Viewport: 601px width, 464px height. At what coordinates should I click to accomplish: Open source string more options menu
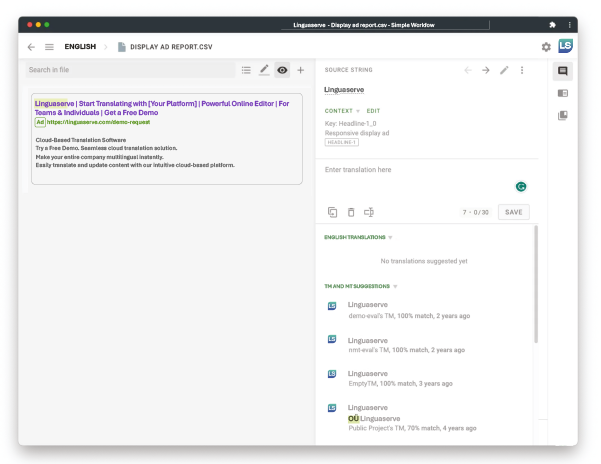521,70
